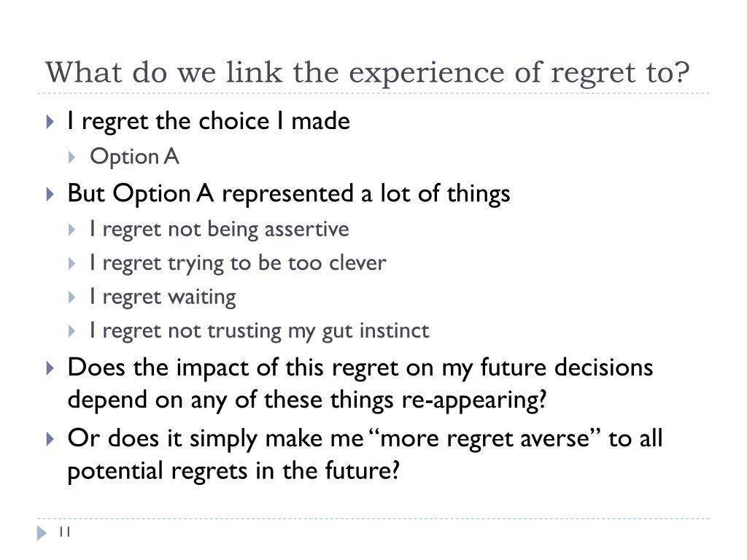Click the bullet arrow next to 'I regret not being assertive'
Viewport: 747px width, 560px height.
pos(72,230)
